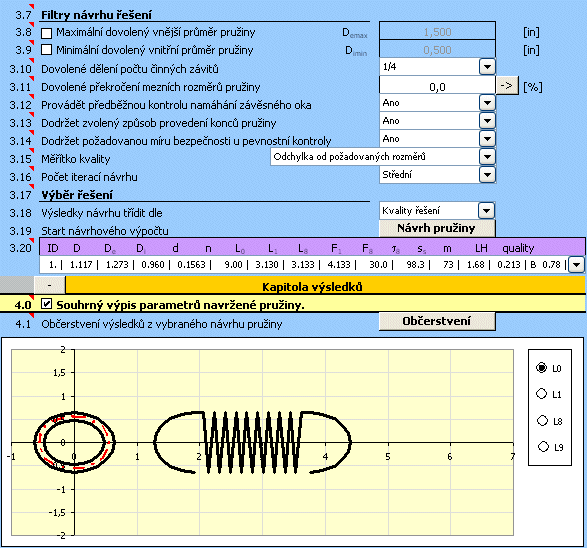
Task: Expand the Střední iterations dropdown
Action: click(x=487, y=174)
